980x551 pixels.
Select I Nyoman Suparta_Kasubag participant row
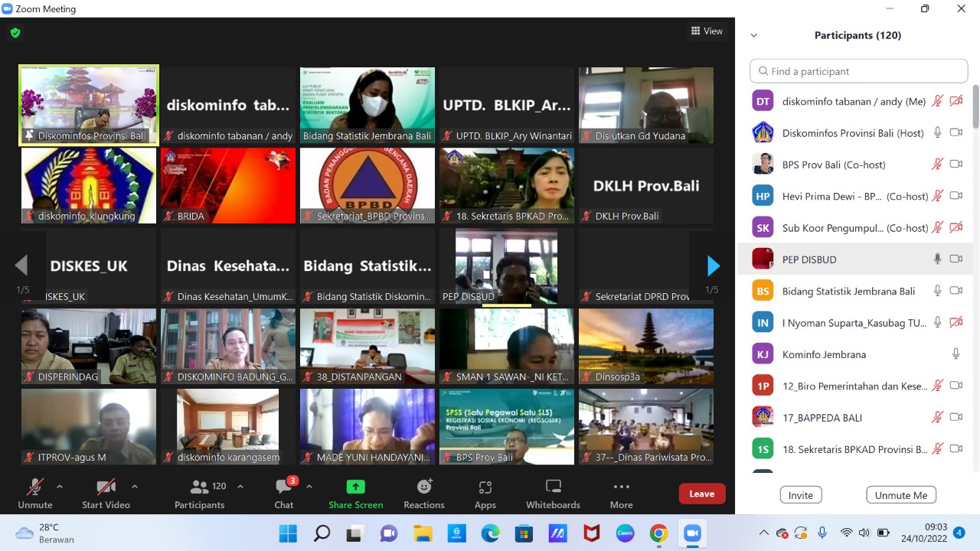pyautogui.click(x=855, y=322)
